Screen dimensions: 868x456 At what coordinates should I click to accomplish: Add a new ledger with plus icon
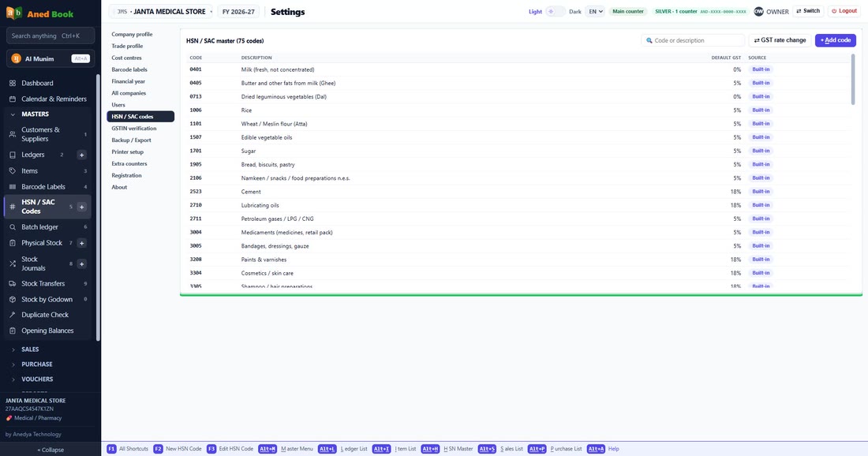(x=81, y=155)
